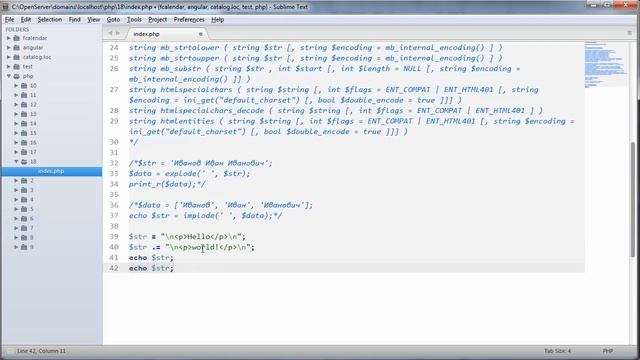The width and height of the screenshot is (640, 360).
Task: Click the FOLDERS sidebar heading
Action: tap(17, 29)
